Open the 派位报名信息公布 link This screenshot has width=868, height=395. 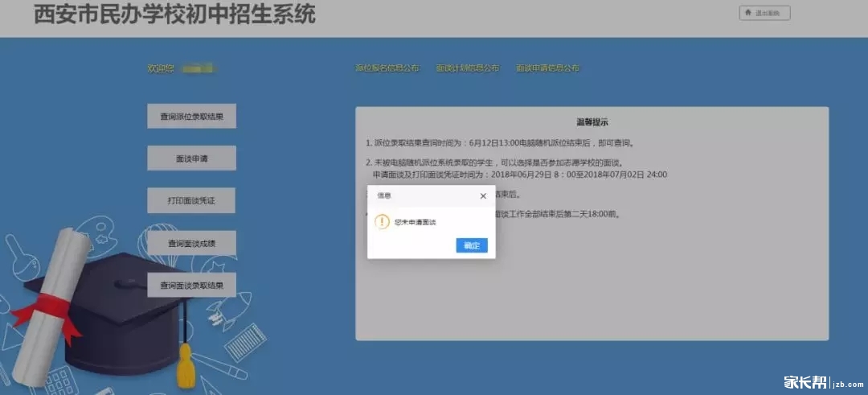[387, 68]
